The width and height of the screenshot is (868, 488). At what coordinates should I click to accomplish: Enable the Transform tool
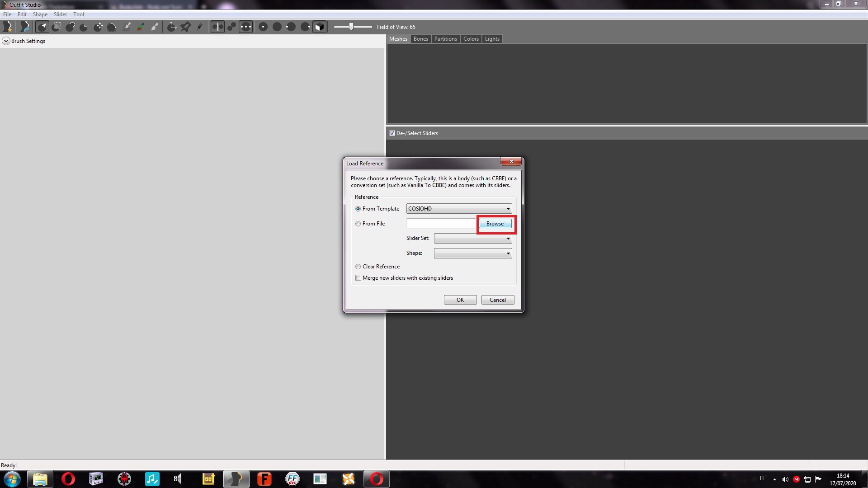pyautogui.click(x=172, y=27)
